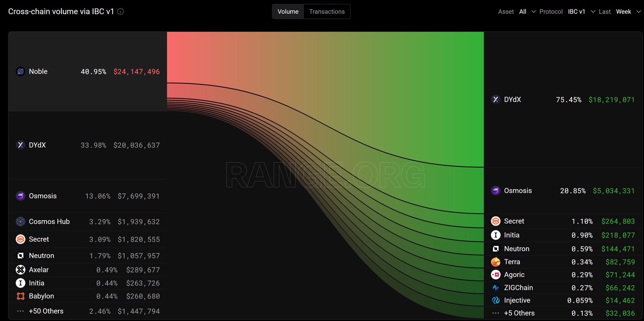Click the ellipsis icon beside +5 Others
Viewport: 644px width, 321px height.
[496, 313]
